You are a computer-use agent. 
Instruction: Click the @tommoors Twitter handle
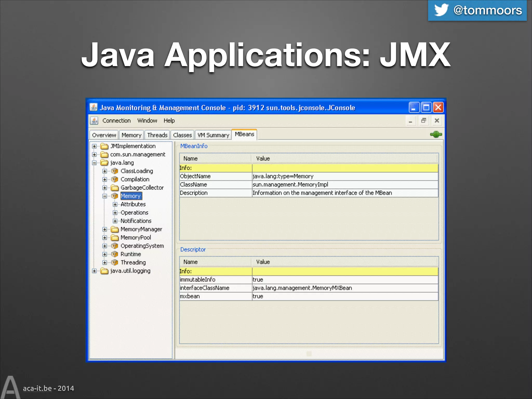click(x=488, y=10)
